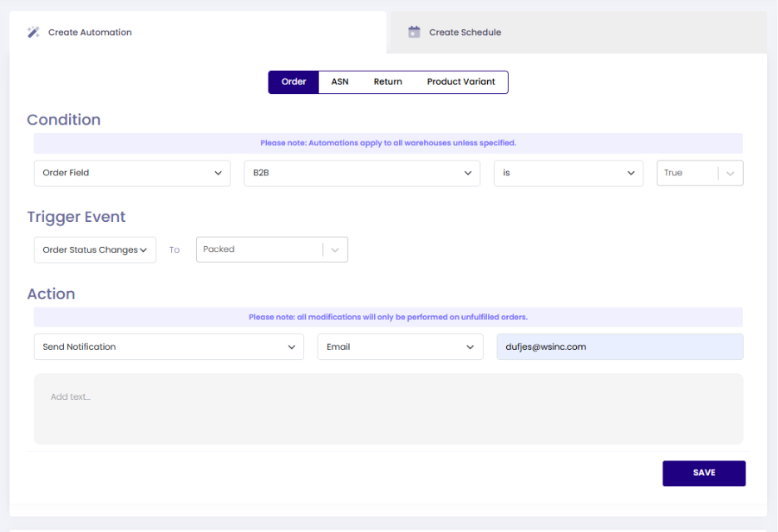Click the Add text message area
Viewport: 778px width, 532px height.
point(388,409)
